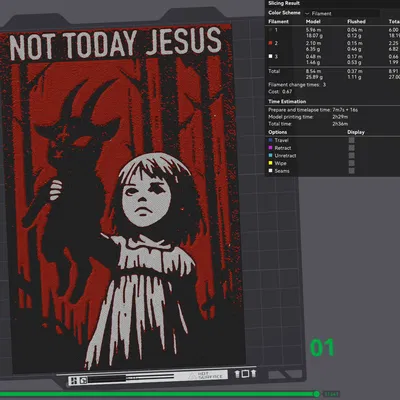
Task: Click the 18.07 g model weight value
Action: coord(314,35)
